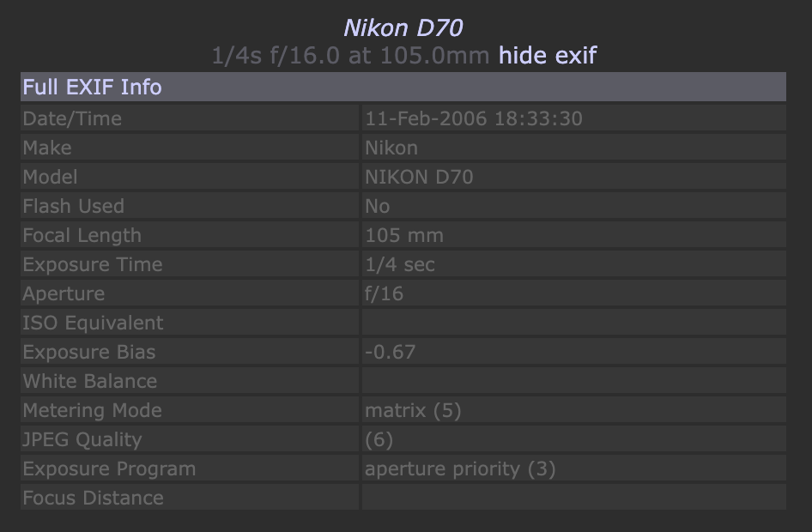
Task: Select the Focal Length row label
Action: pos(82,235)
